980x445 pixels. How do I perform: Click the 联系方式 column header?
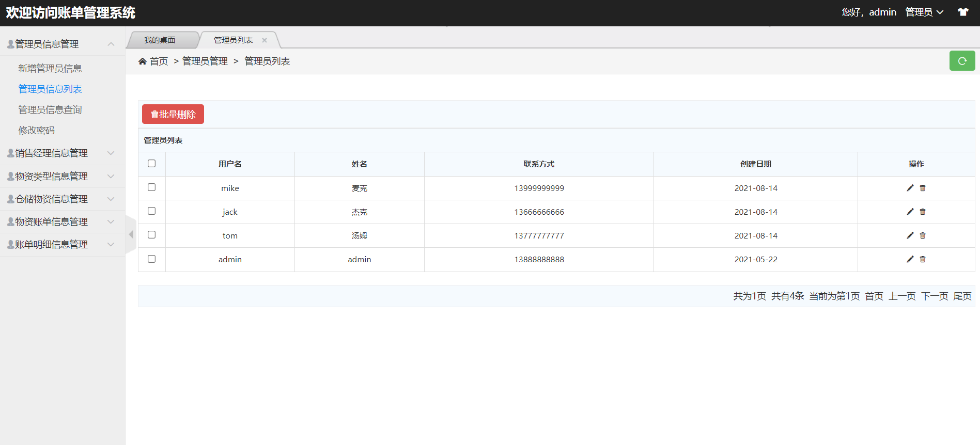pos(539,164)
